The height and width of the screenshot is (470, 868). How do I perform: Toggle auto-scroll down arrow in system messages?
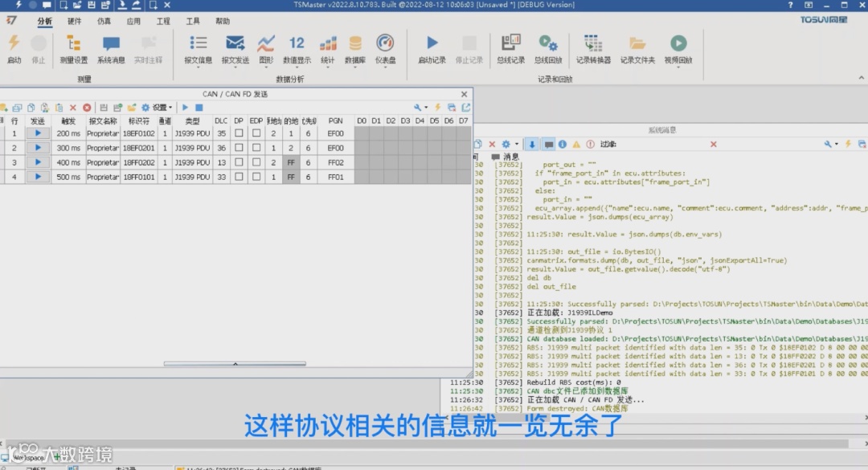[532, 144]
